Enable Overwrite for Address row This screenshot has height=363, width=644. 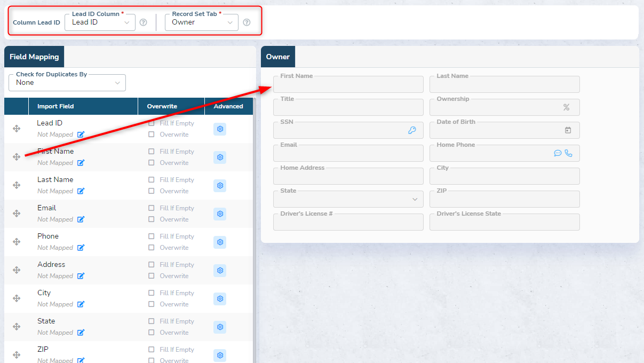pyautogui.click(x=152, y=276)
